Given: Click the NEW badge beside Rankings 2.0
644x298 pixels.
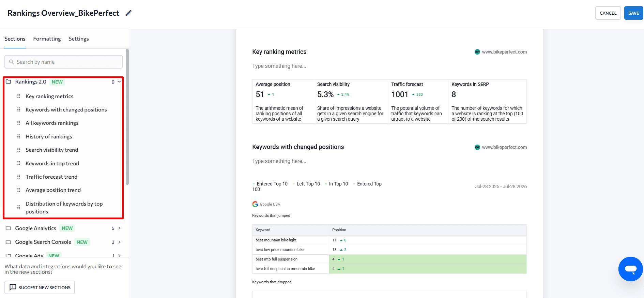Looking at the screenshot, I should [57, 82].
